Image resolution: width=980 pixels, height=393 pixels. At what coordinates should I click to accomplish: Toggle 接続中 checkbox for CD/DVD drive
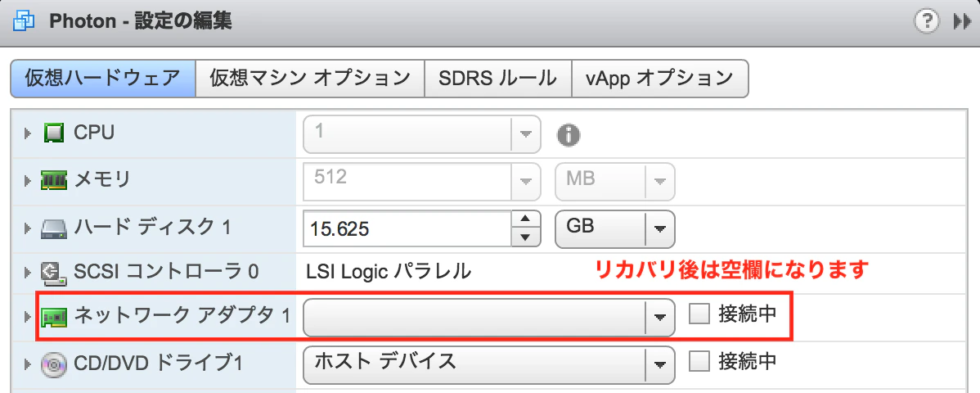[699, 361]
